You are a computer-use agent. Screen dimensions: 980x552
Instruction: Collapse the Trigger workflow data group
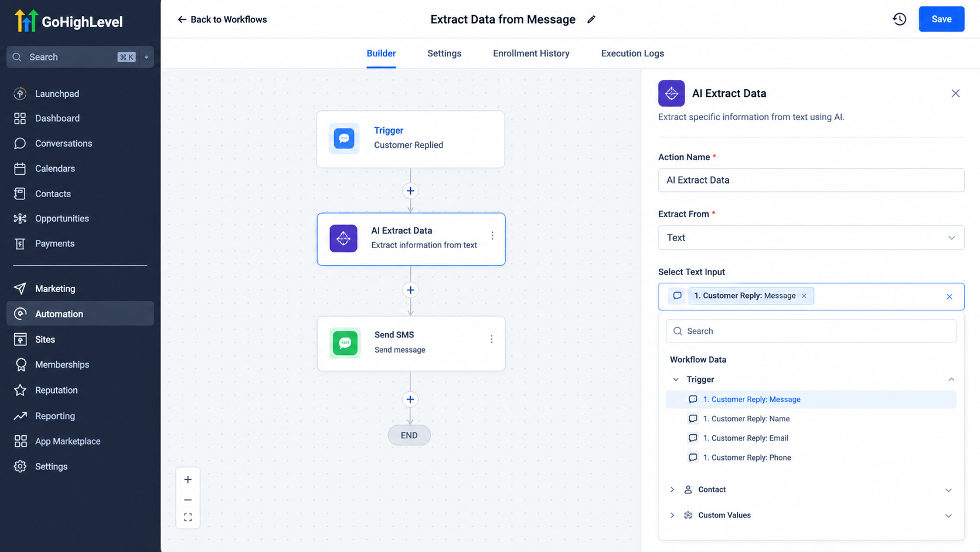tap(675, 380)
